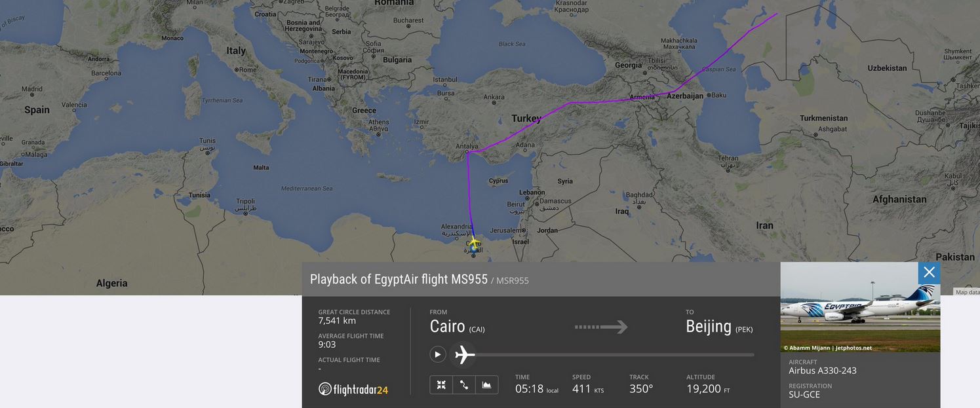Click the white airplane playback slider handle
The image size is (980, 408).
(x=463, y=354)
